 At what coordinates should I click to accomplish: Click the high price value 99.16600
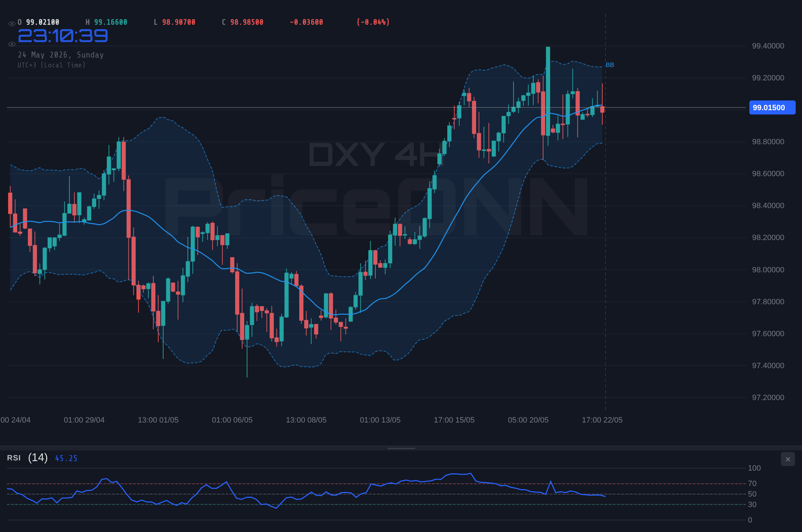coord(111,22)
